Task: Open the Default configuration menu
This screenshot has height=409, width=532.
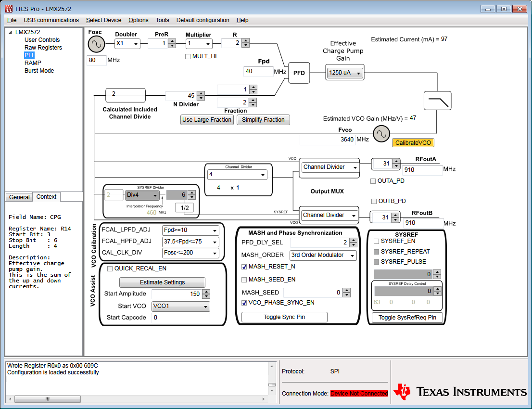Action: pos(203,20)
